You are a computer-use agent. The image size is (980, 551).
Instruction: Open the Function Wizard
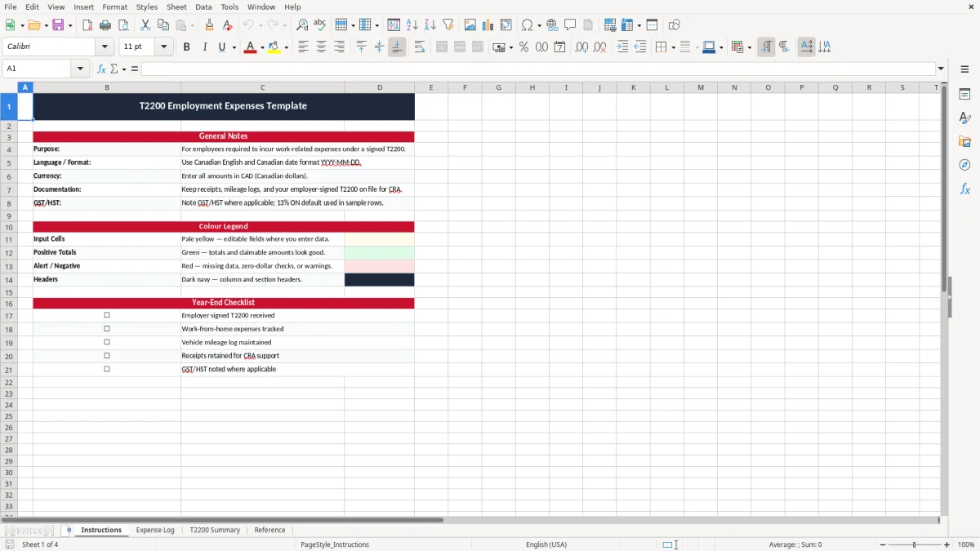coord(101,69)
